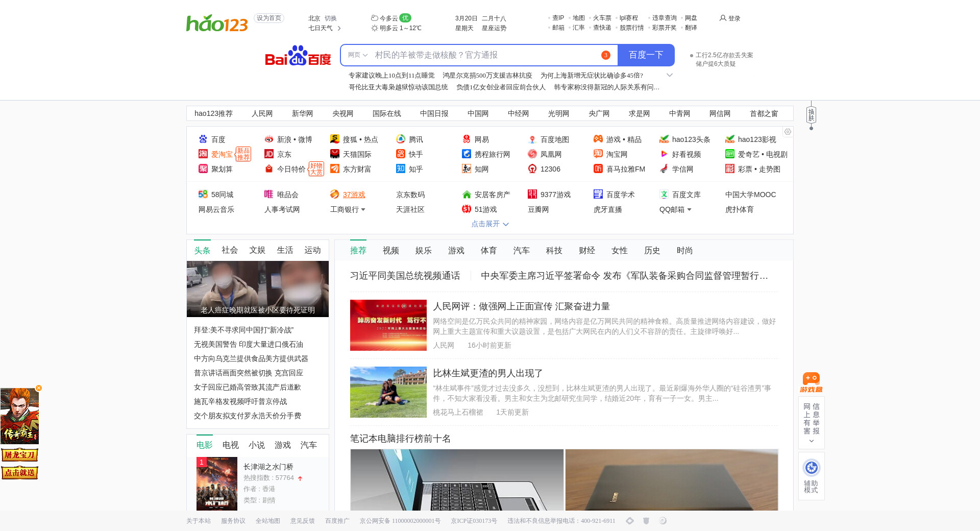Expand more sites with 点击展开
This screenshot has width=980, height=531.
pos(490,224)
